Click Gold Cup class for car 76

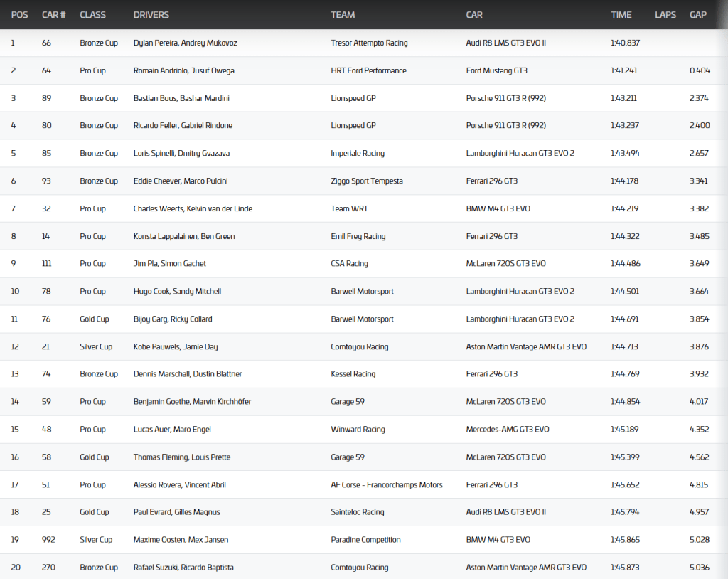[95, 319]
